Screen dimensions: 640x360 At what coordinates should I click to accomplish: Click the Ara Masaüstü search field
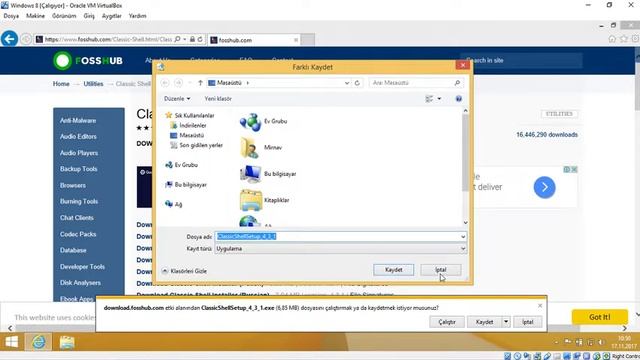click(x=416, y=83)
